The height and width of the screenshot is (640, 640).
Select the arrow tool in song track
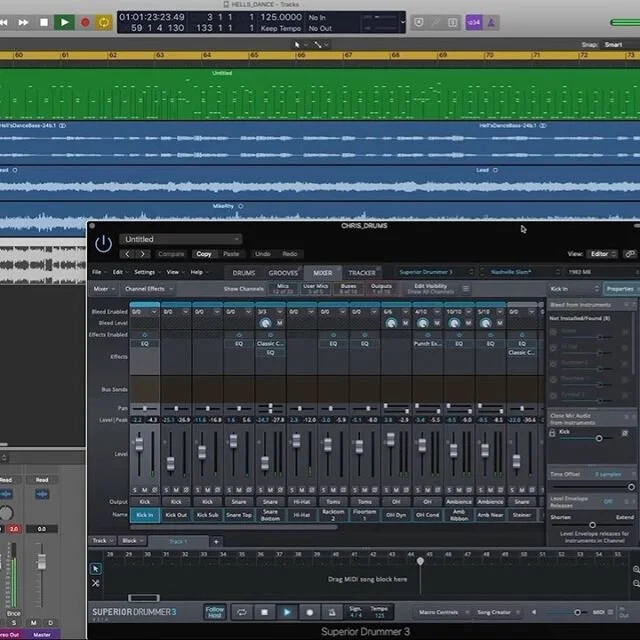(96, 569)
